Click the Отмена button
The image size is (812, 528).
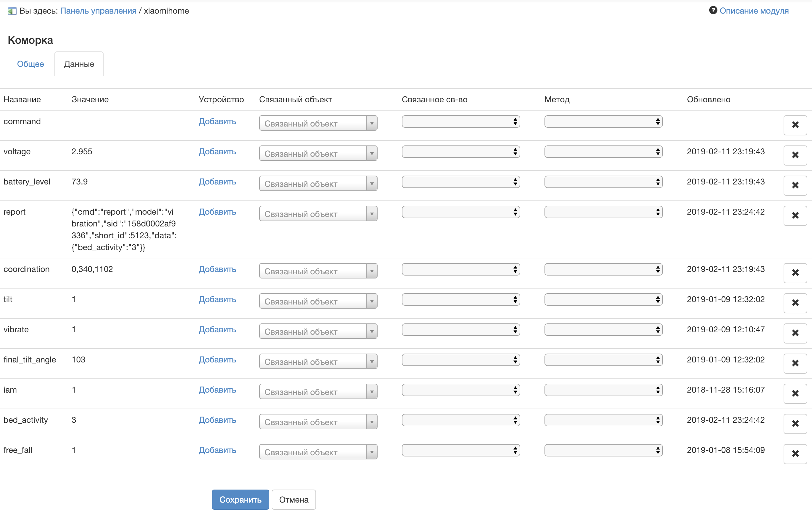coord(294,499)
